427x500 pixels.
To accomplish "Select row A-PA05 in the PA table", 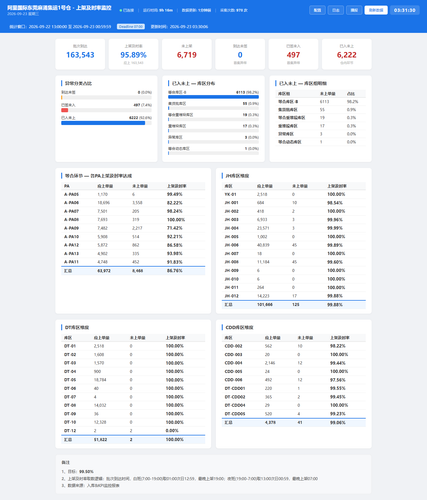I will coord(133,194).
